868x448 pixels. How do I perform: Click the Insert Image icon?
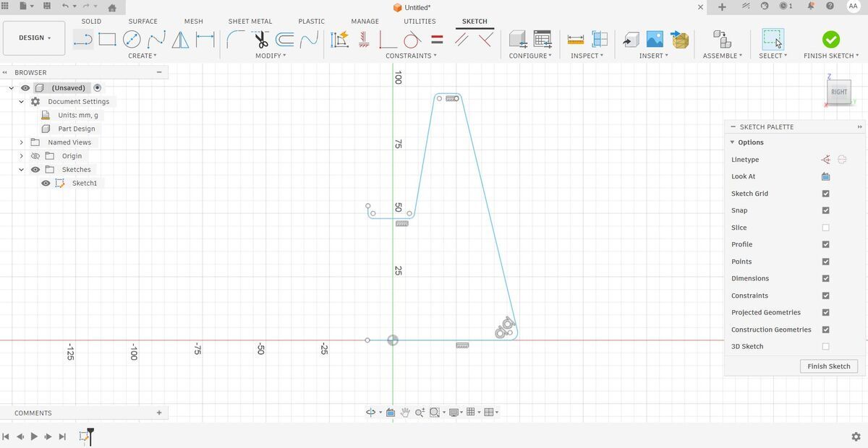[655, 39]
